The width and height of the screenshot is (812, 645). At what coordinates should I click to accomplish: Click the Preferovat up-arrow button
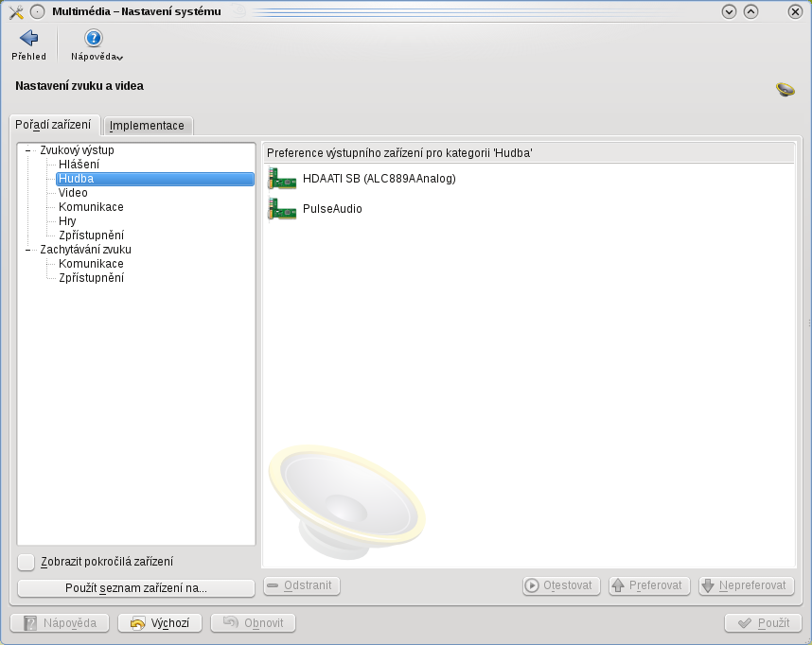point(649,585)
